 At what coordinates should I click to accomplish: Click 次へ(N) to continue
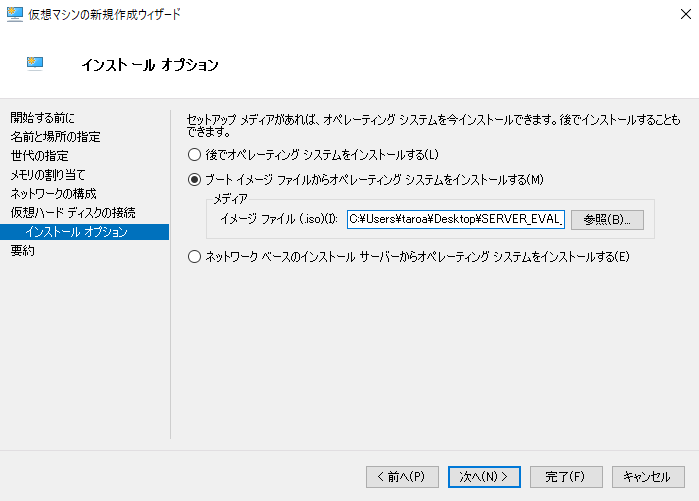point(484,477)
